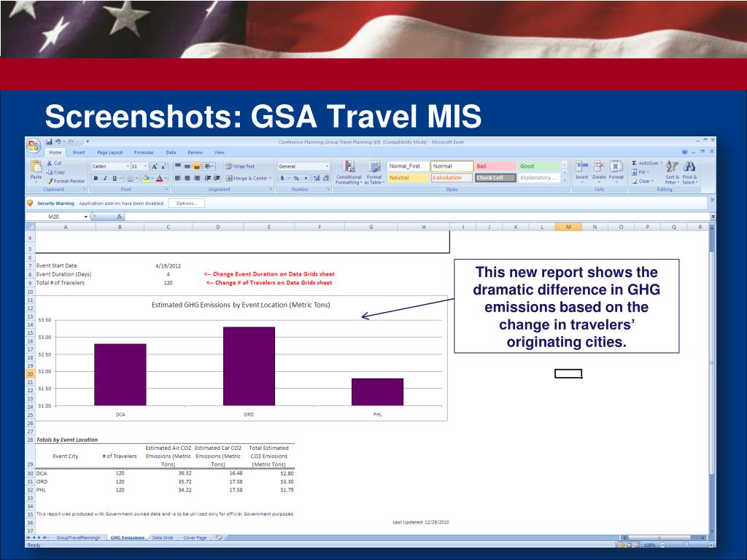Toggle Align Text Right

pyautogui.click(x=197, y=178)
